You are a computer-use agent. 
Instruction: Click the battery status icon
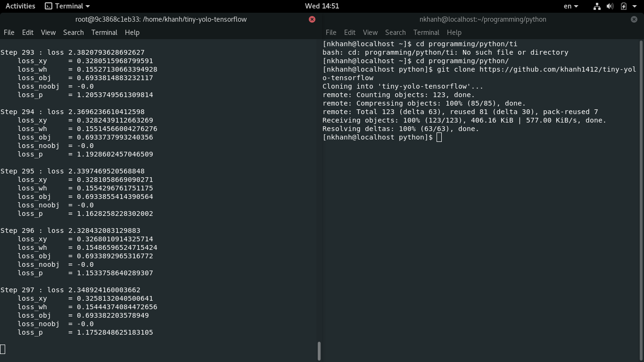[x=623, y=6]
